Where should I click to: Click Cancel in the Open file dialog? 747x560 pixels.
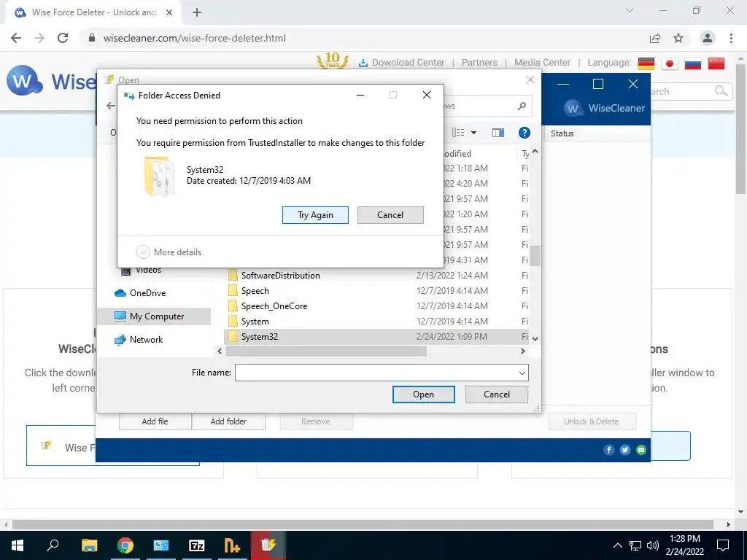496,394
